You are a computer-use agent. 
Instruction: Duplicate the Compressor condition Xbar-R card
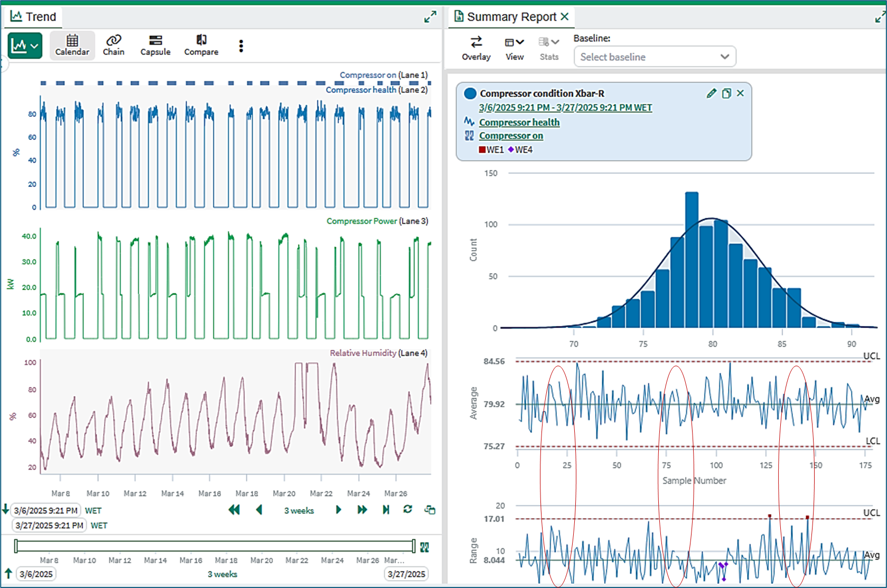pos(726,94)
